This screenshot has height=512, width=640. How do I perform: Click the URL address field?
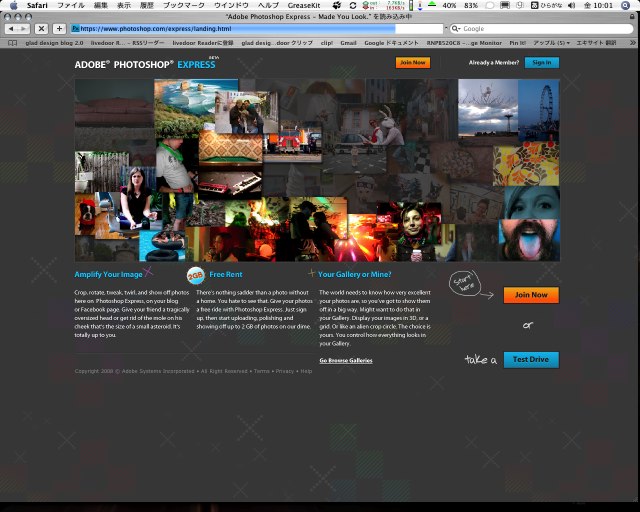pyautogui.click(x=250, y=29)
